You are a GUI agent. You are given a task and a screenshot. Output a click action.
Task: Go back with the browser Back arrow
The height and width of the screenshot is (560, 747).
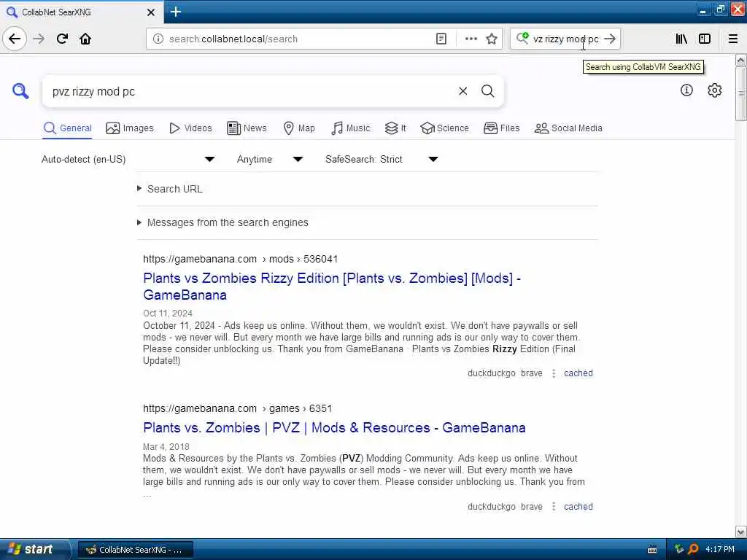point(15,39)
